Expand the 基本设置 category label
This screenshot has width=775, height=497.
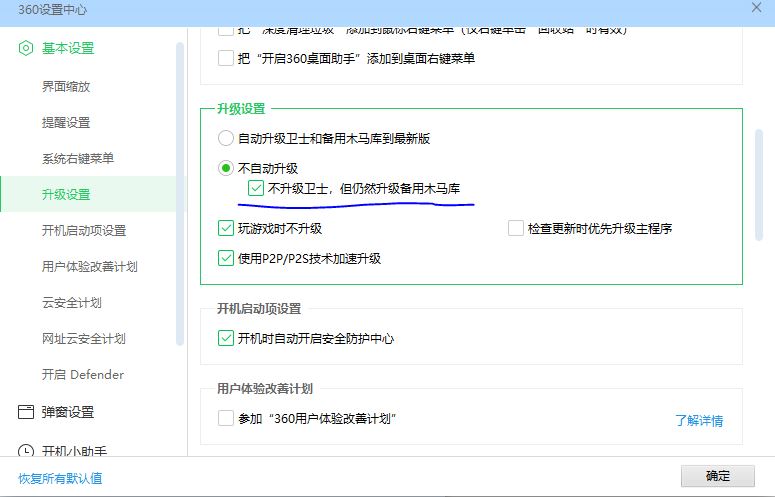click(68, 48)
